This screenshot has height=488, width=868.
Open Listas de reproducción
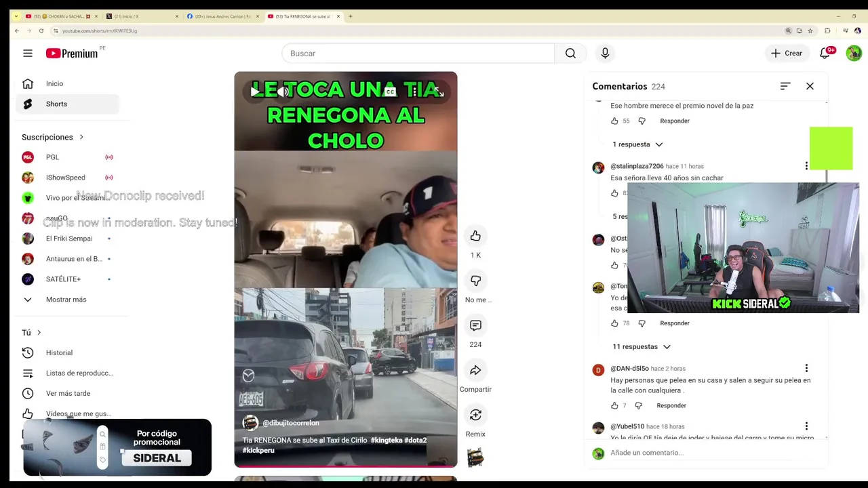coord(67,373)
